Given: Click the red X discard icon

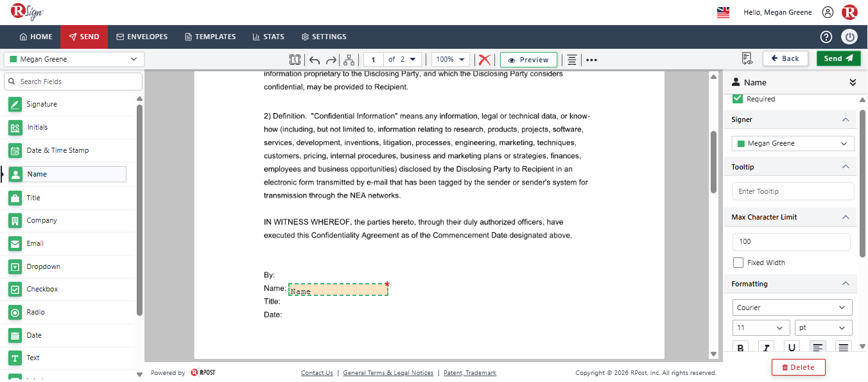Looking at the screenshot, I should coord(485,60).
